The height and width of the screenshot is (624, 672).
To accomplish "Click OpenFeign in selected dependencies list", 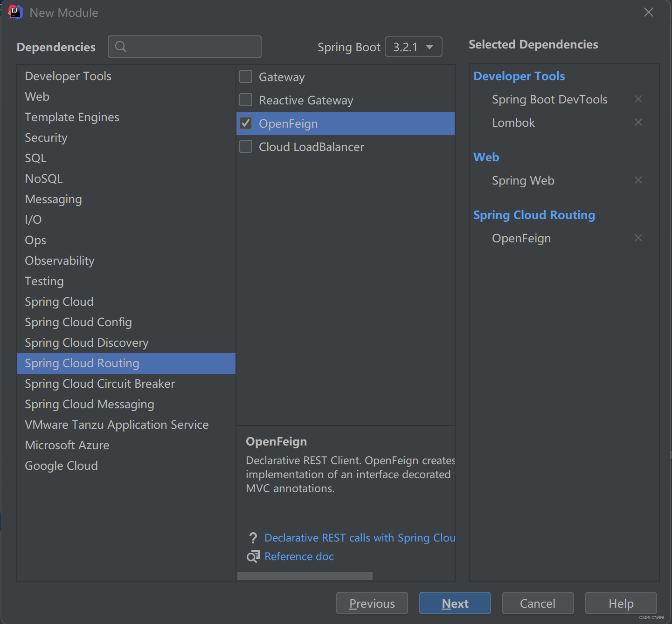I will pos(521,238).
